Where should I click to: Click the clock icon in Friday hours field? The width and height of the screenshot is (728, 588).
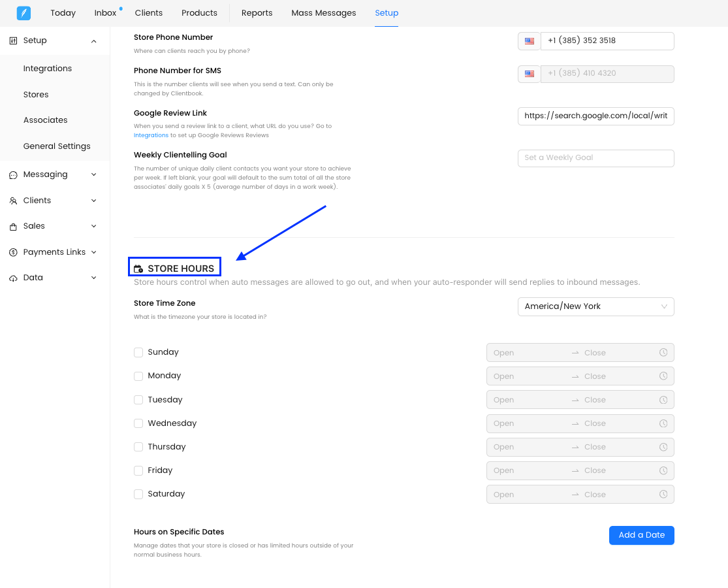click(663, 470)
